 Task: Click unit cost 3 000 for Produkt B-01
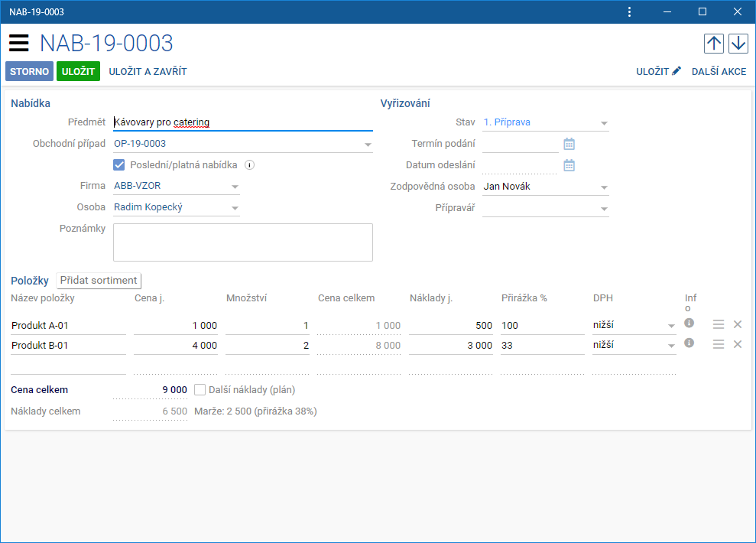[451, 345]
